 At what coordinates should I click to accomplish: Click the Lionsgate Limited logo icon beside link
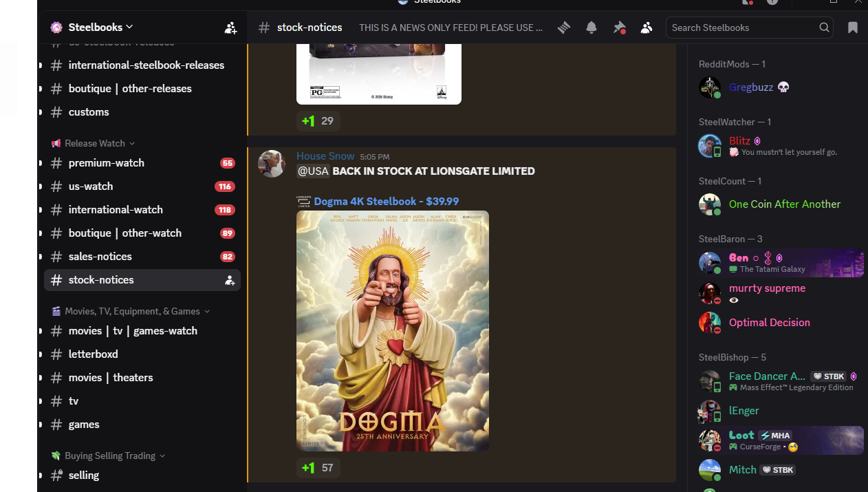click(x=303, y=202)
